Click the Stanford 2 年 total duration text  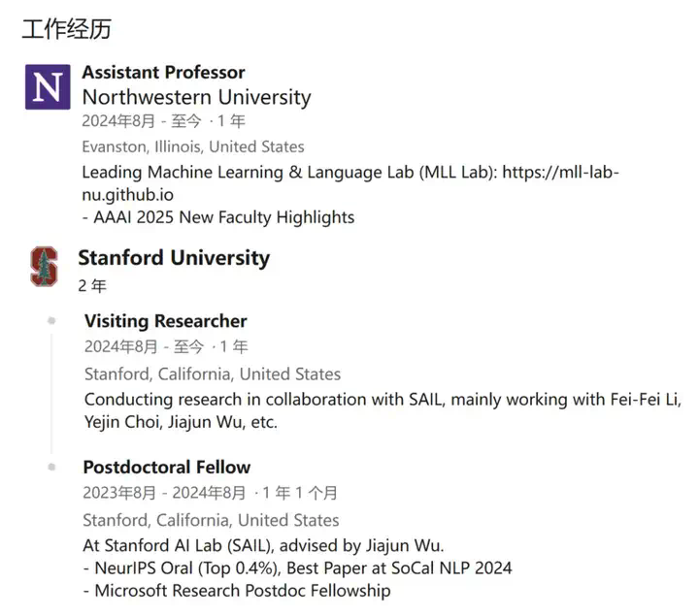click(x=92, y=286)
